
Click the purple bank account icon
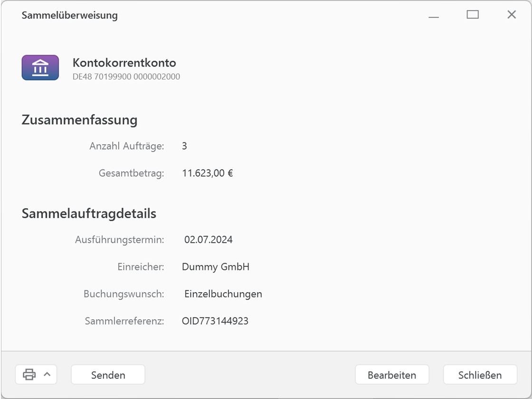(40, 67)
